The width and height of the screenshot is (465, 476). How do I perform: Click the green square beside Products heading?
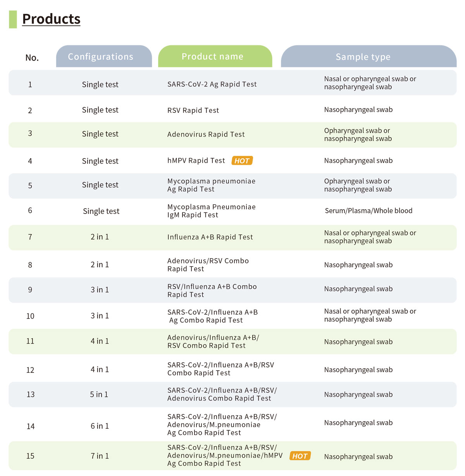(13, 19)
